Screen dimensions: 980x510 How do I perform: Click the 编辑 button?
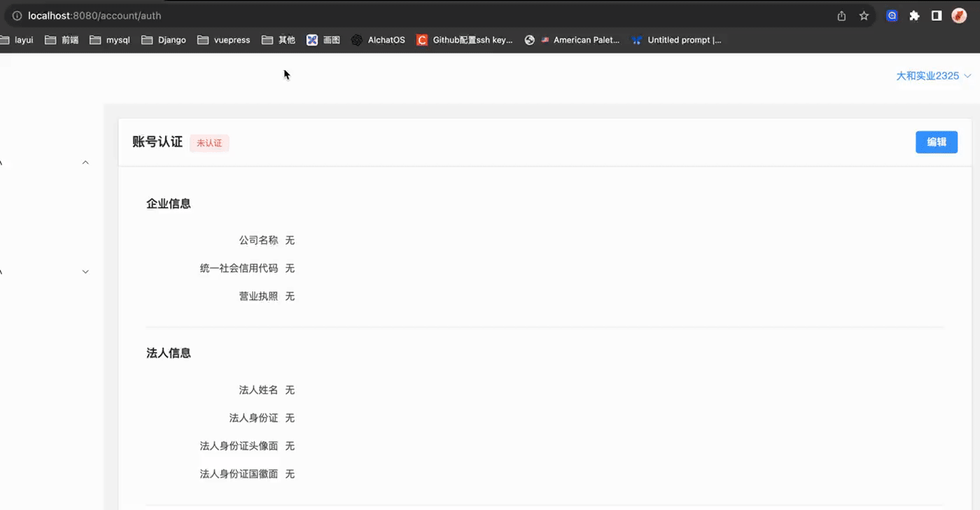point(936,142)
